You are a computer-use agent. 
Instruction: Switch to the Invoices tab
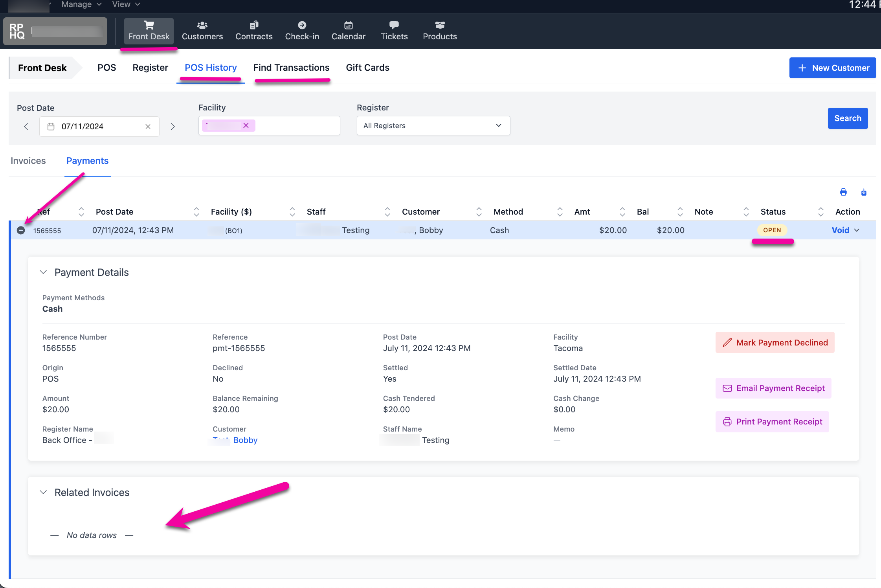tap(28, 161)
